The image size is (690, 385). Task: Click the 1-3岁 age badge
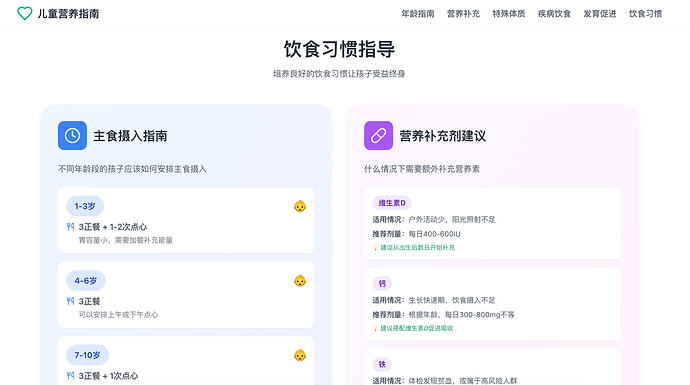click(85, 206)
